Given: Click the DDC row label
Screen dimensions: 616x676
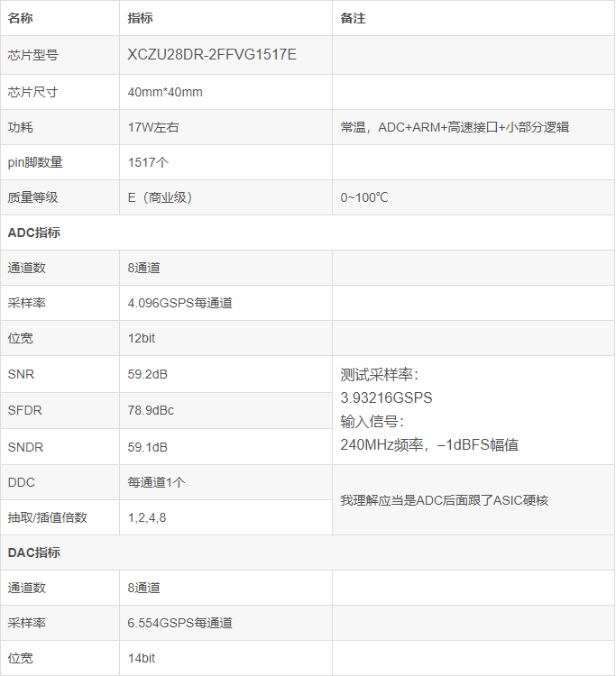Looking at the screenshot, I should coord(21,482).
